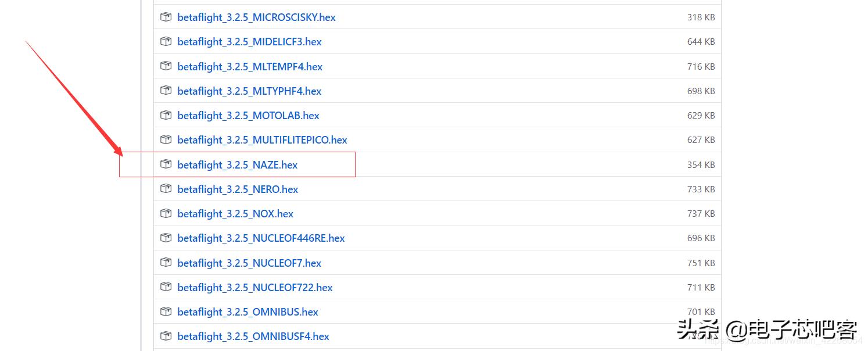Click the 644 KB size value
This screenshot has width=868, height=351.
701,42
